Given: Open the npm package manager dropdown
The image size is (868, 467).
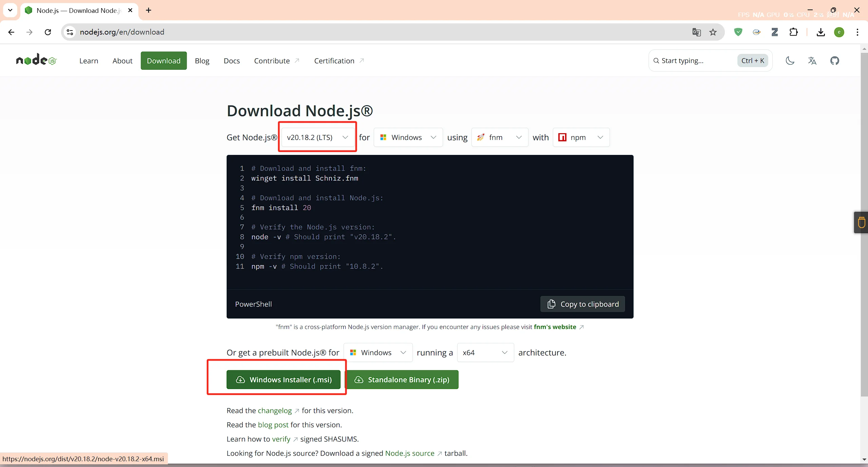Looking at the screenshot, I should pyautogui.click(x=581, y=137).
